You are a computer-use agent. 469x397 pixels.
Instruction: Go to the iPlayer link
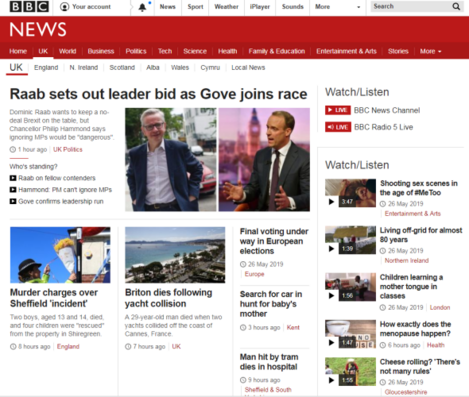coord(260,7)
